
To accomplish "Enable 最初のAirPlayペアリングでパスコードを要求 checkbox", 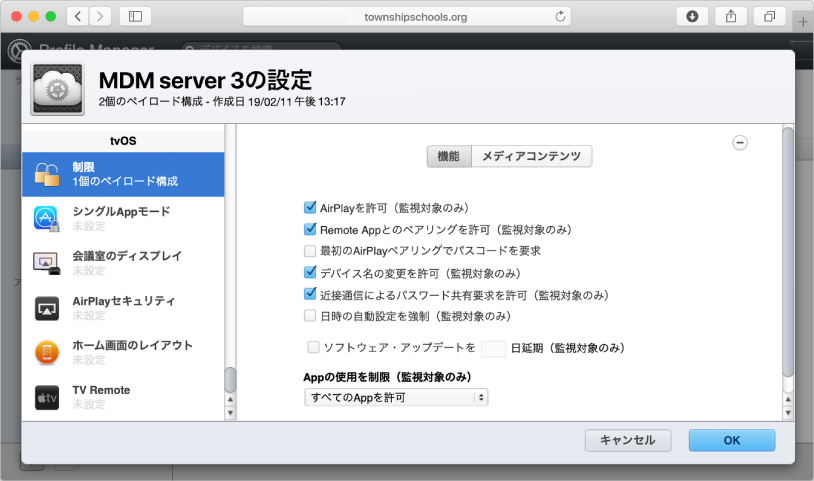I will (310, 251).
